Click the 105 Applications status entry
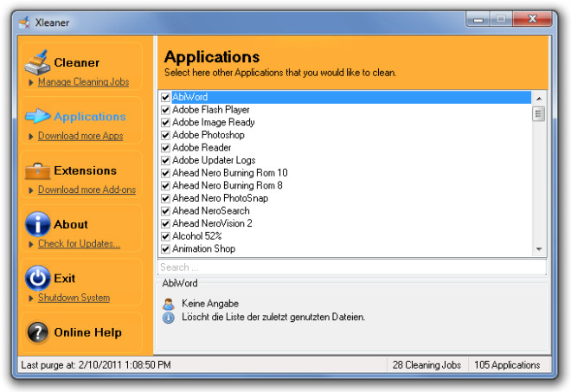The height and width of the screenshot is (392, 571). [x=507, y=365]
